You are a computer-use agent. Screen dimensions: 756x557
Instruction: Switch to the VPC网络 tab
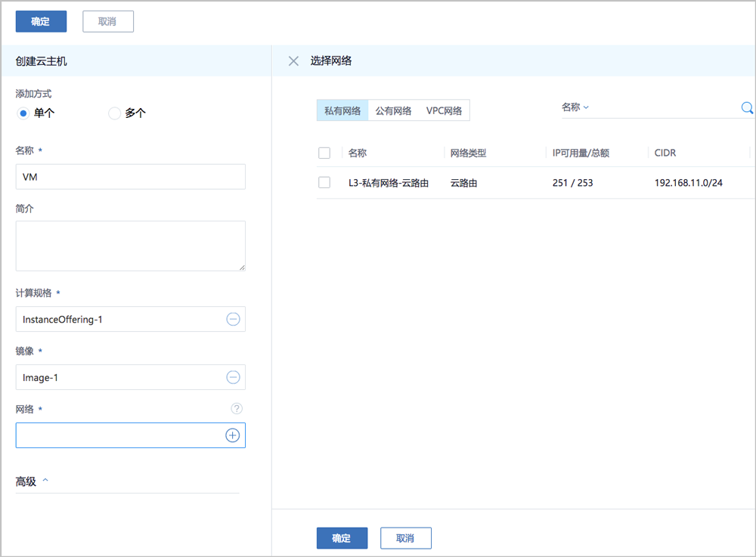[444, 111]
